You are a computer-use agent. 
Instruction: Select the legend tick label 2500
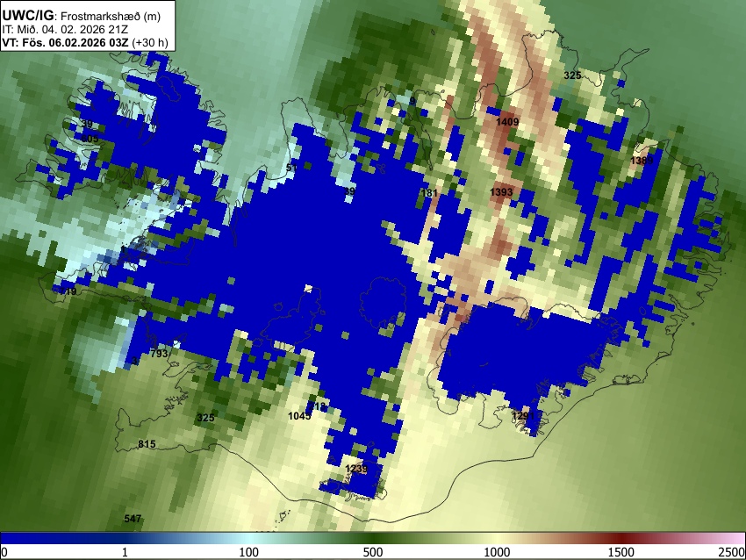732,552
